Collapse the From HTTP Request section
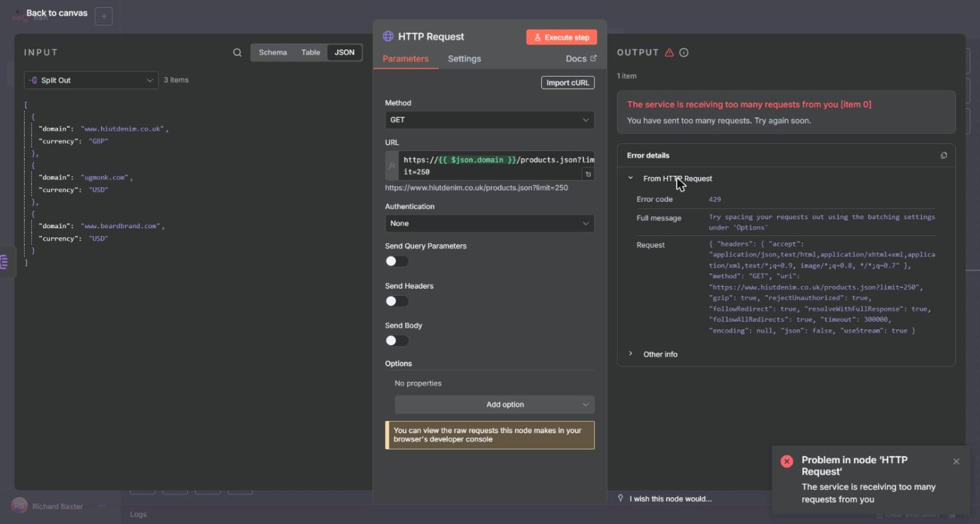The width and height of the screenshot is (980, 524). 630,178
